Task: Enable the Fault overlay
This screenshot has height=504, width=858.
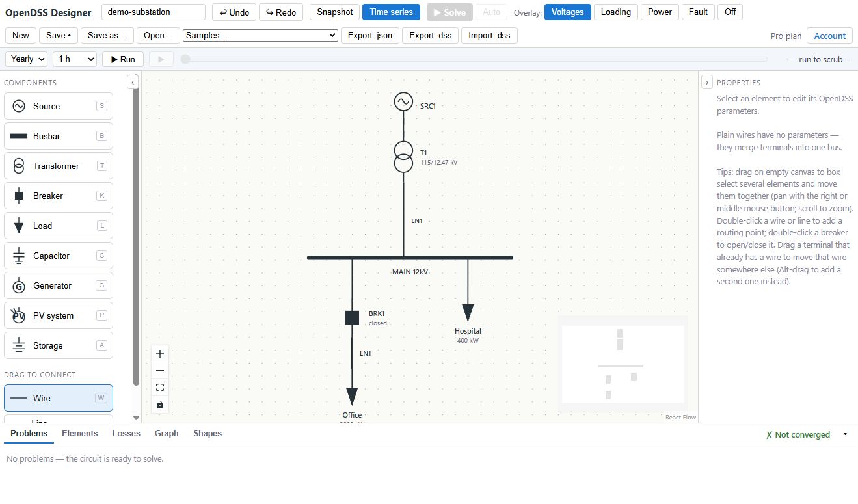Action: coord(698,12)
